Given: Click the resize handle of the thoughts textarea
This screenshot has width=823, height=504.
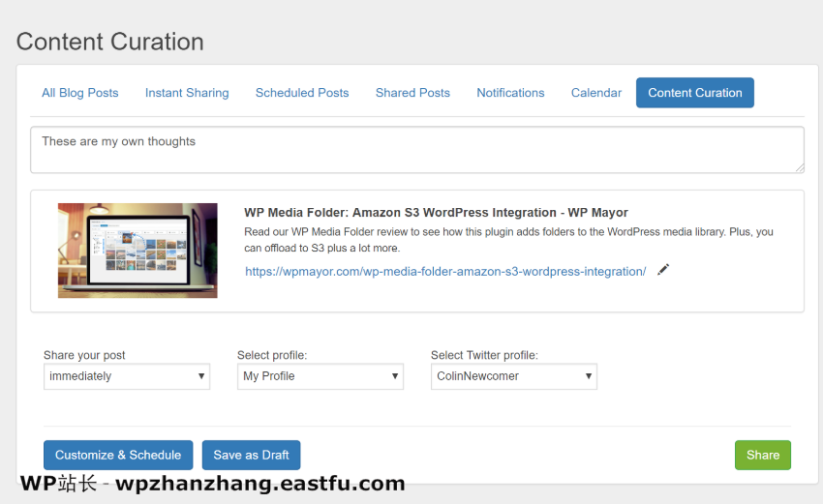Looking at the screenshot, I should [x=799, y=168].
